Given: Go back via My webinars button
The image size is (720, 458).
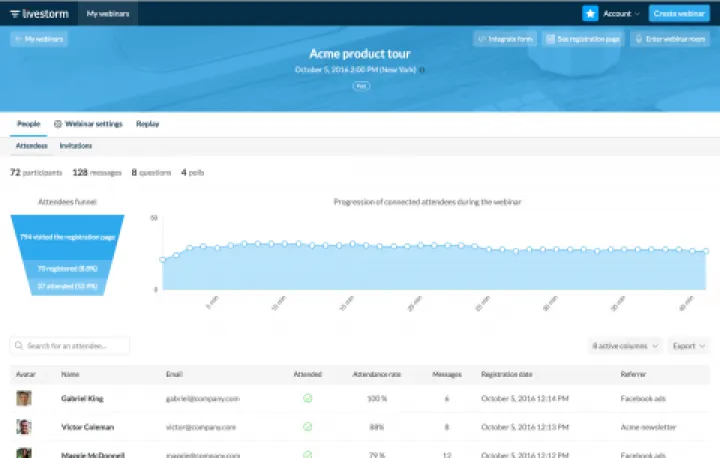Looking at the screenshot, I should [x=39, y=39].
